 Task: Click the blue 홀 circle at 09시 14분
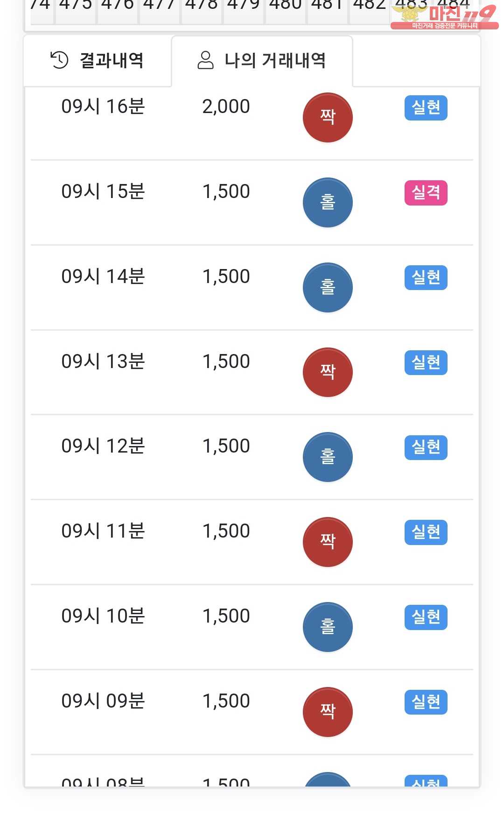click(328, 287)
